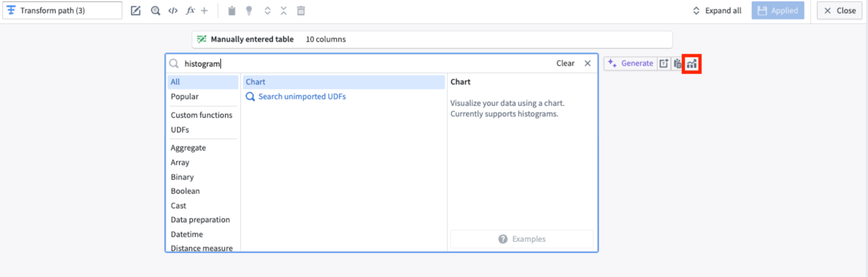Viewport: 868px width, 277px height.
Task: Switch to the Popular category filter
Action: tap(184, 96)
